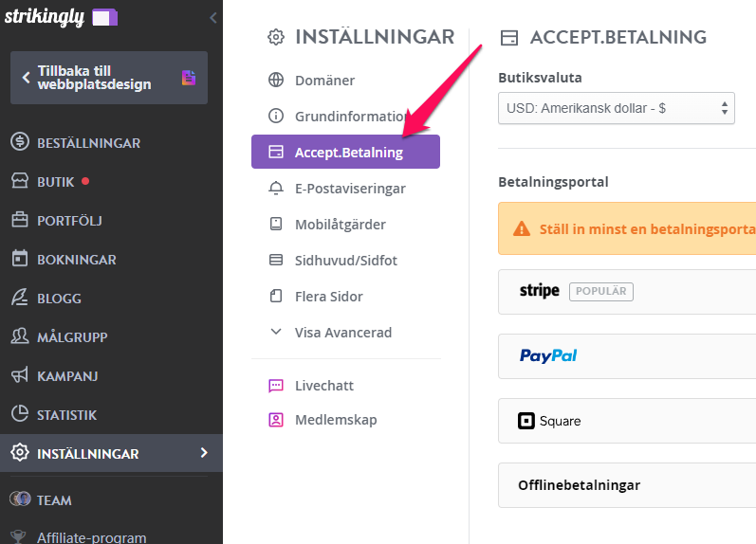Click the Statistik pie chart icon
This screenshot has width=756, height=544.
pyautogui.click(x=20, y=414)
